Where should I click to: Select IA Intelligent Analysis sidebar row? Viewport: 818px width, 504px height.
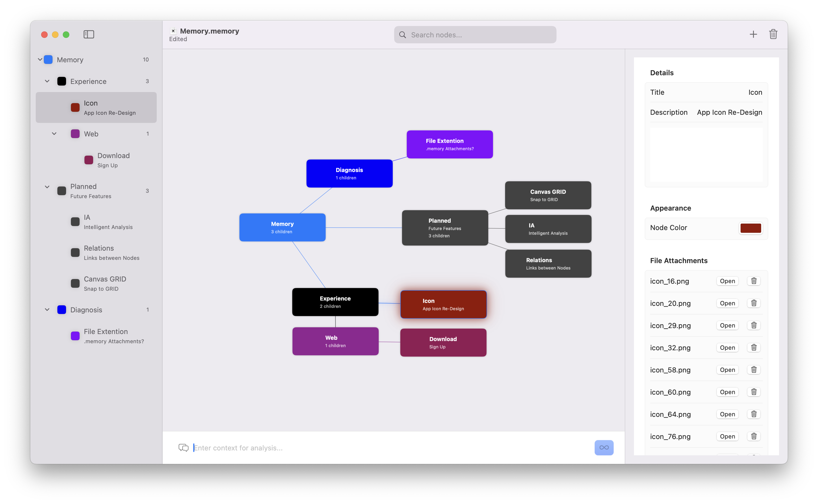[96, 222]
